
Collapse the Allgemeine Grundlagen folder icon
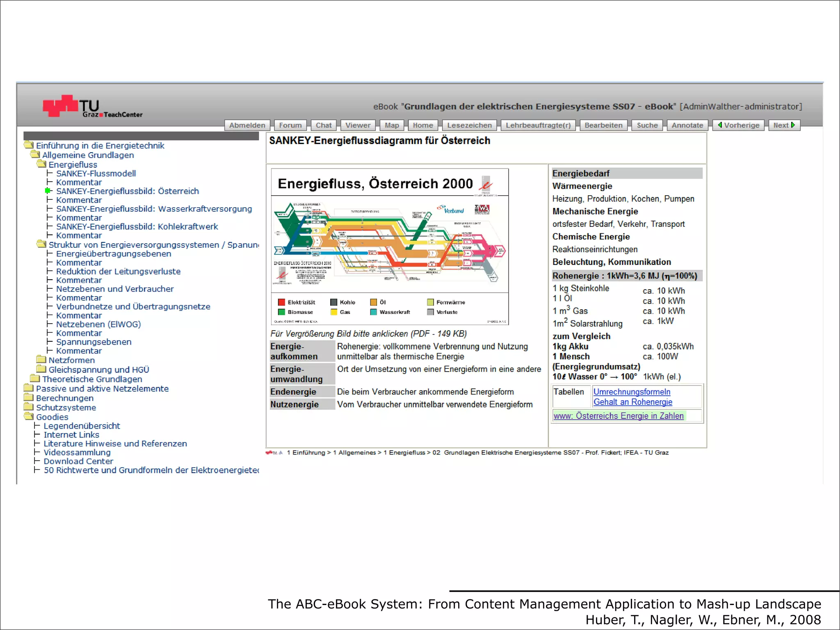point(35,155)
